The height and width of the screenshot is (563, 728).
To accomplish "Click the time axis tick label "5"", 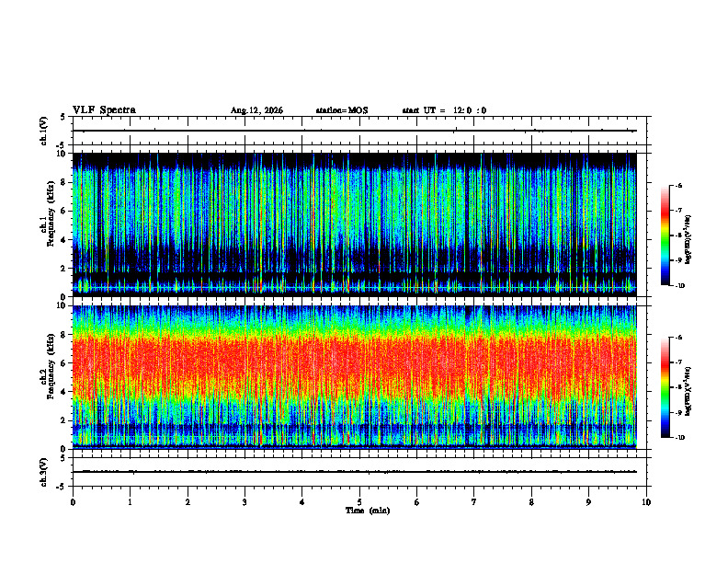I will point(359,502).
